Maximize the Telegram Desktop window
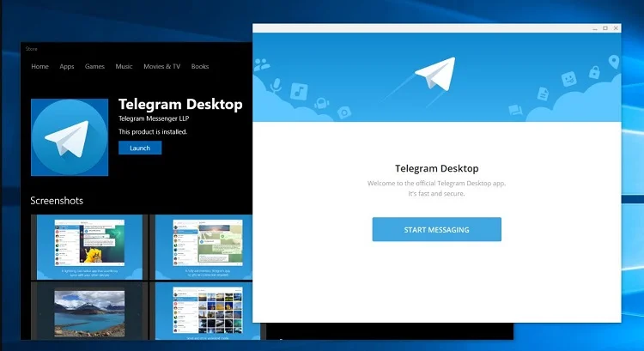This screenshot has height=351, width=644. [605, 28]
